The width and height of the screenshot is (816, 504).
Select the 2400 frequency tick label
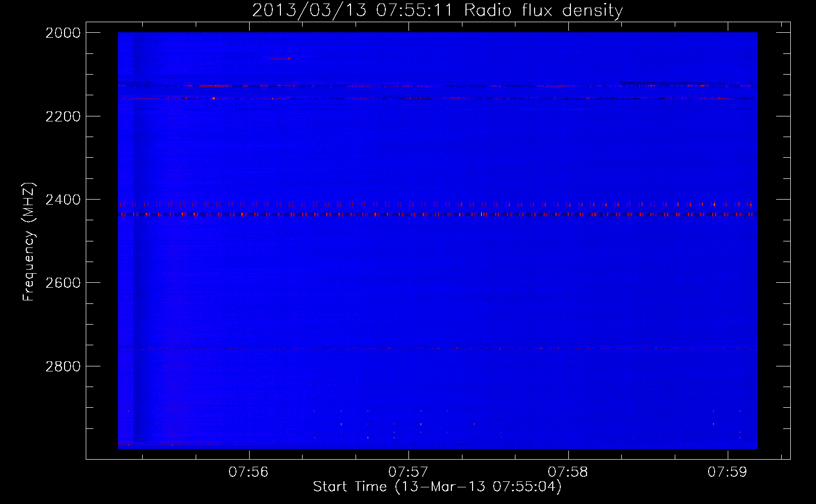point(63,200)
